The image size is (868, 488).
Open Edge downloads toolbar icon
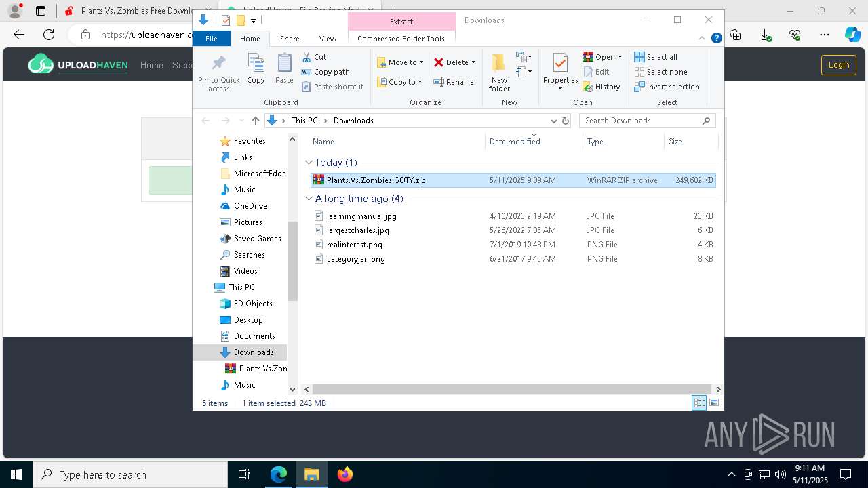click(x=766, y=35)
